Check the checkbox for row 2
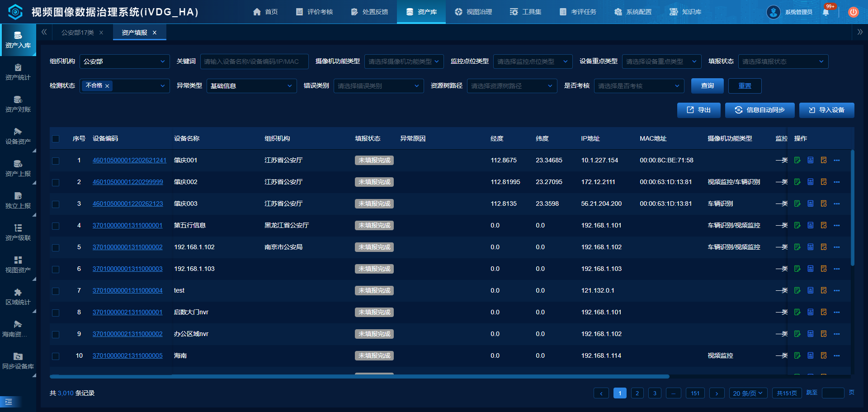The width and height of the screenshot is (868, 412). click(x=56, y=182)
